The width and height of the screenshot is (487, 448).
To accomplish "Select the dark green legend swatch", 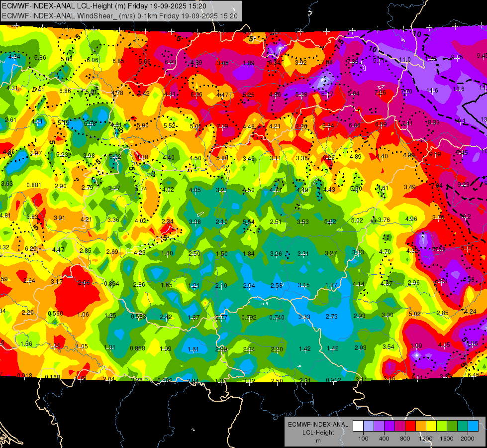I will pos(452,426).
